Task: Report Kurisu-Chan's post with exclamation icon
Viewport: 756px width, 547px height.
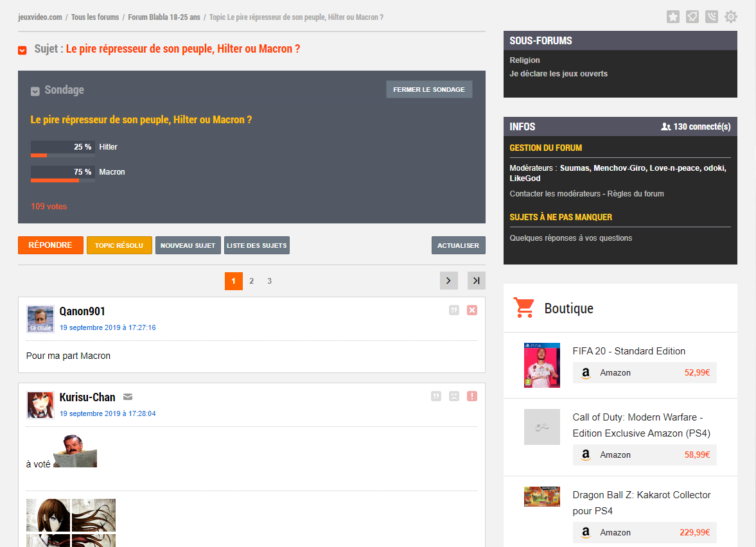Action: click(472, 396)
